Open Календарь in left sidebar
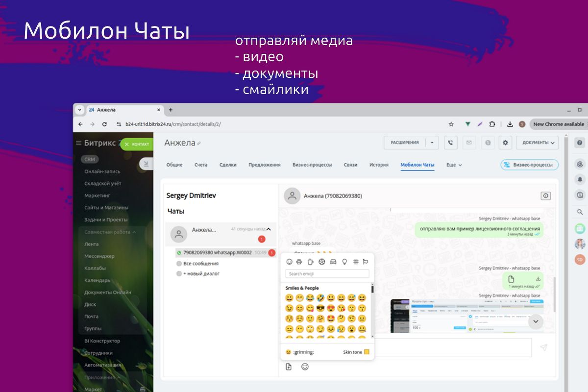 point(97,280)
